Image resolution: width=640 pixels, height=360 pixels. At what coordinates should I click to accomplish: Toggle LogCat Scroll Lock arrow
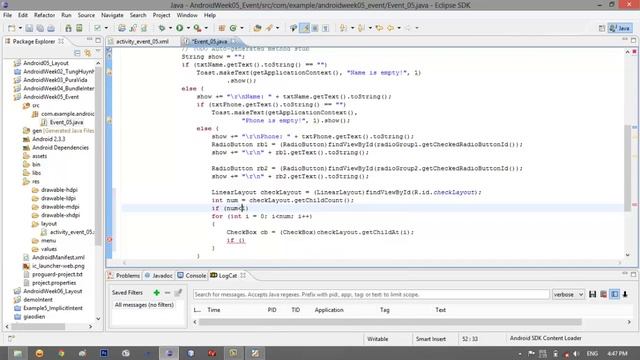[625, 294]
